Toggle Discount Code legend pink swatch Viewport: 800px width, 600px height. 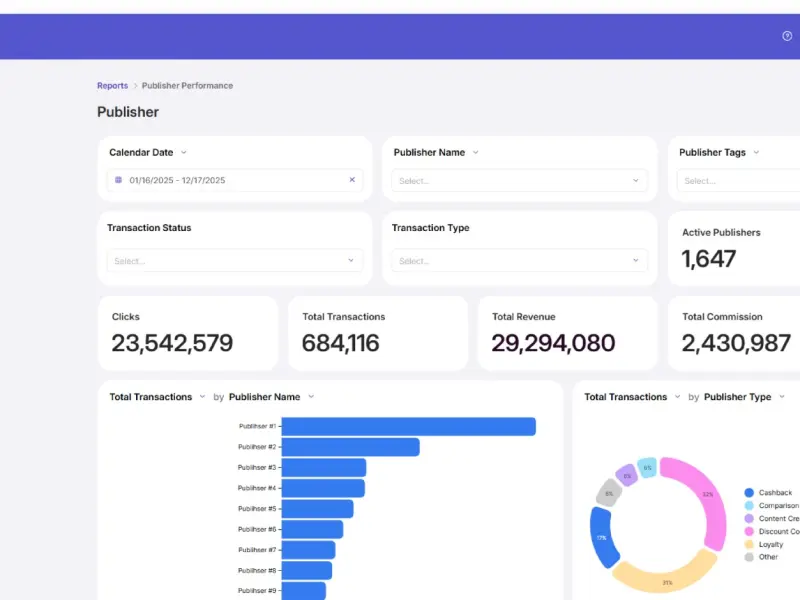(x=749, y=531)
